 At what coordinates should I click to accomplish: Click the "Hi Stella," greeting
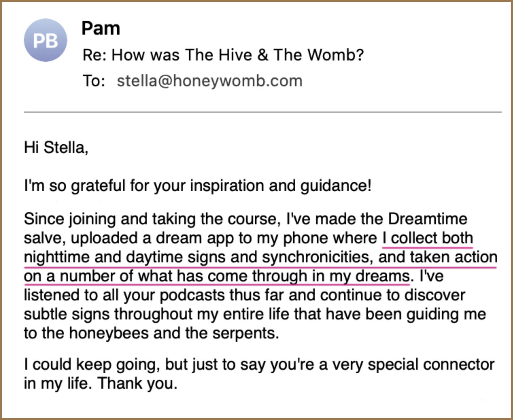56,147
